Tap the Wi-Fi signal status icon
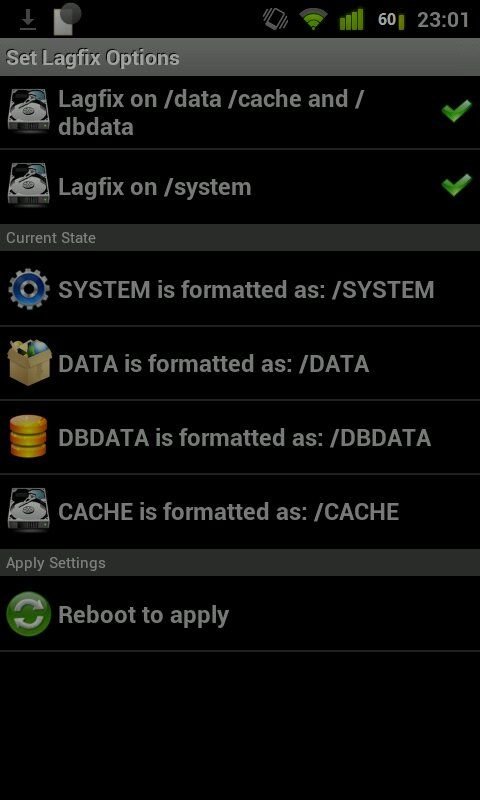The width and height of the screenshot is (480, 800). (x=313, y=20)
